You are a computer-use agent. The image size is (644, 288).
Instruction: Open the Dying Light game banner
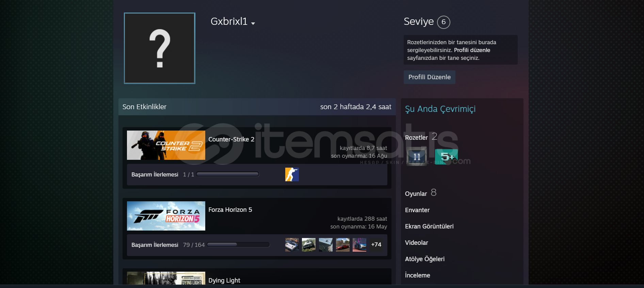[x=166, y=278]
